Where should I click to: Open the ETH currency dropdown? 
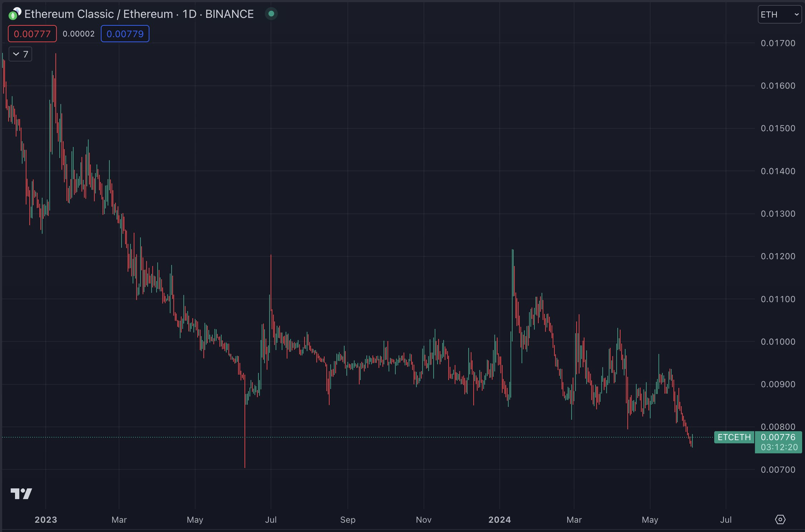click(779, 15)
